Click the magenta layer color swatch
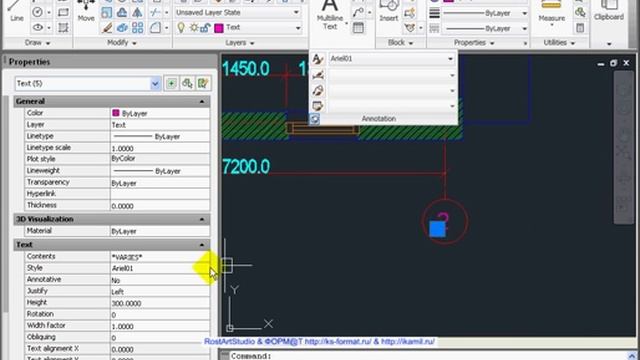Viewport: 640px width, 360px height. click(x=219, y=28)
